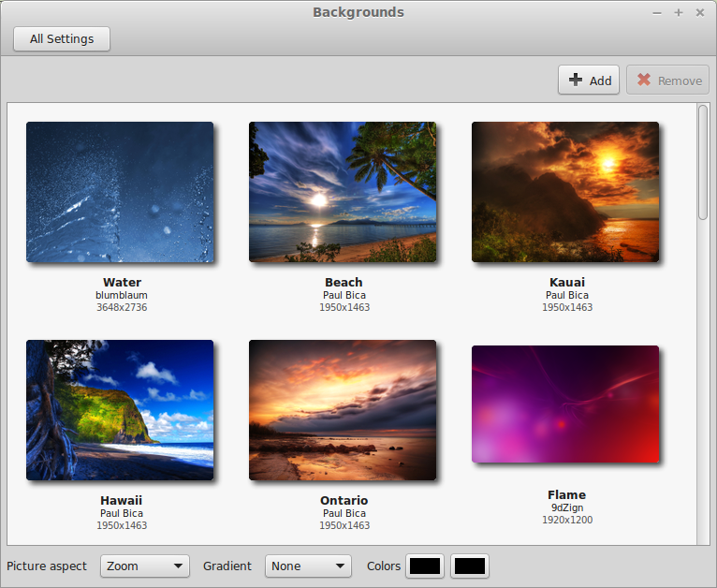Image resolution: width=717 pixels, height=588 pixels.
Task: Open All Settings
Action: pos(62,39)
